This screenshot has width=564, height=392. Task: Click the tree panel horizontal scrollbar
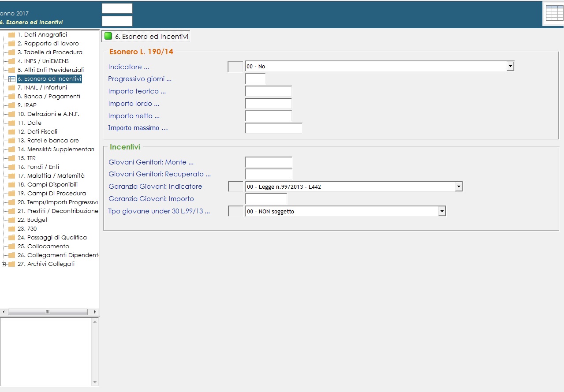tap(48, 312)
